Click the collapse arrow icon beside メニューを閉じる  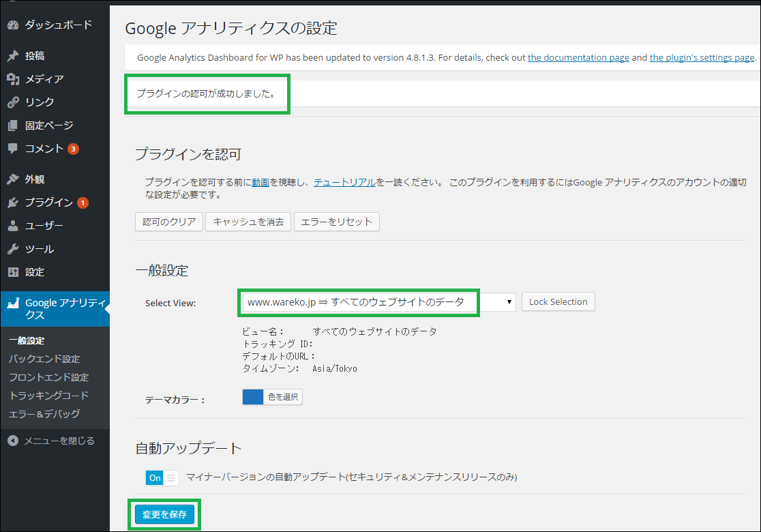tap(13, 441)
